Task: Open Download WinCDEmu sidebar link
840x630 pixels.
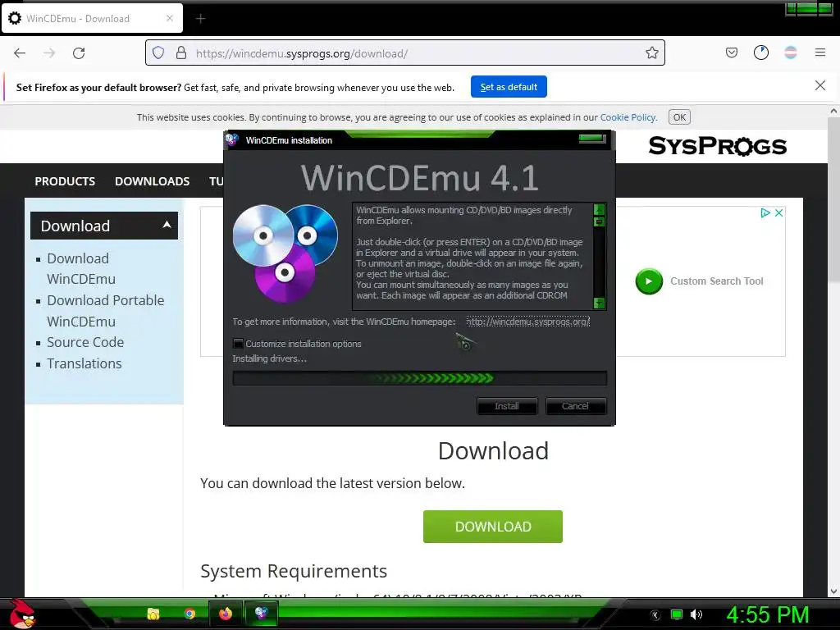Action: 81,269
